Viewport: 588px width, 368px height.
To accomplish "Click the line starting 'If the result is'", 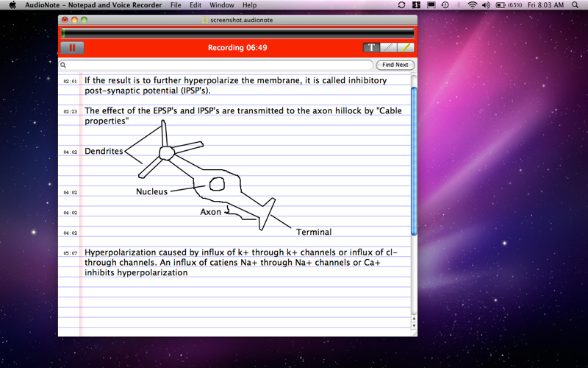I will (x=235, y=80).
